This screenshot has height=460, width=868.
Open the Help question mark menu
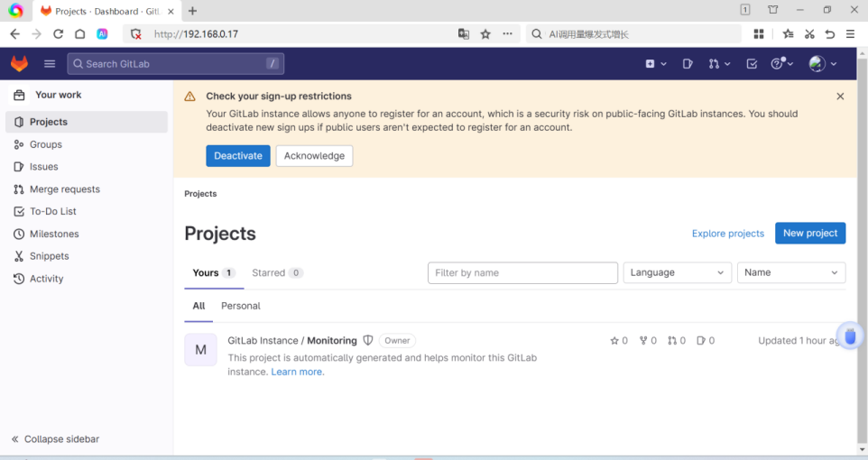[x=781, y=64]
